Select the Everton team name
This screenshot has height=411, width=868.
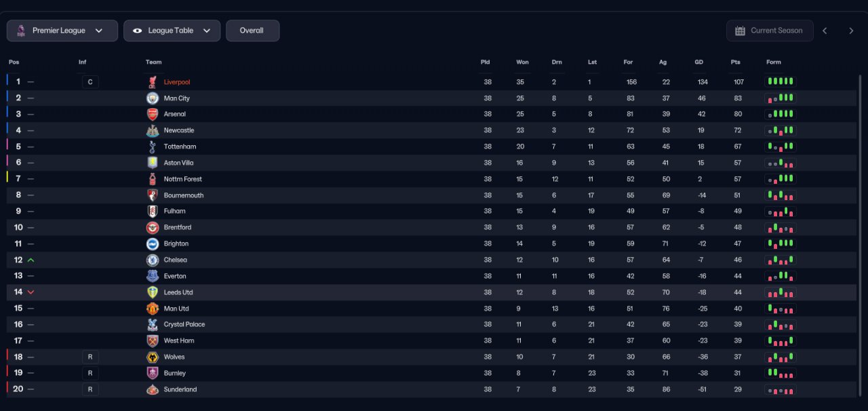[175, 276]
